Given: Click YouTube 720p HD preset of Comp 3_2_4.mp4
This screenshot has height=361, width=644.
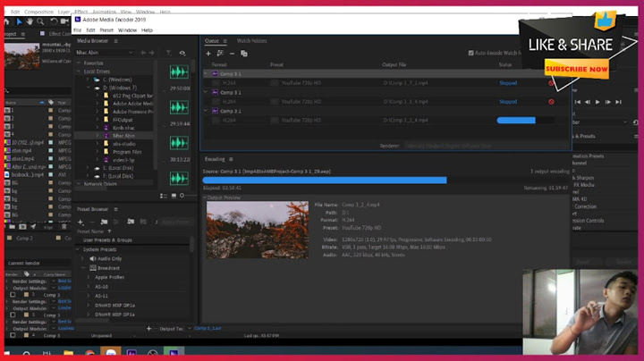Looking at the screenshot, I should tap(301, 121).
